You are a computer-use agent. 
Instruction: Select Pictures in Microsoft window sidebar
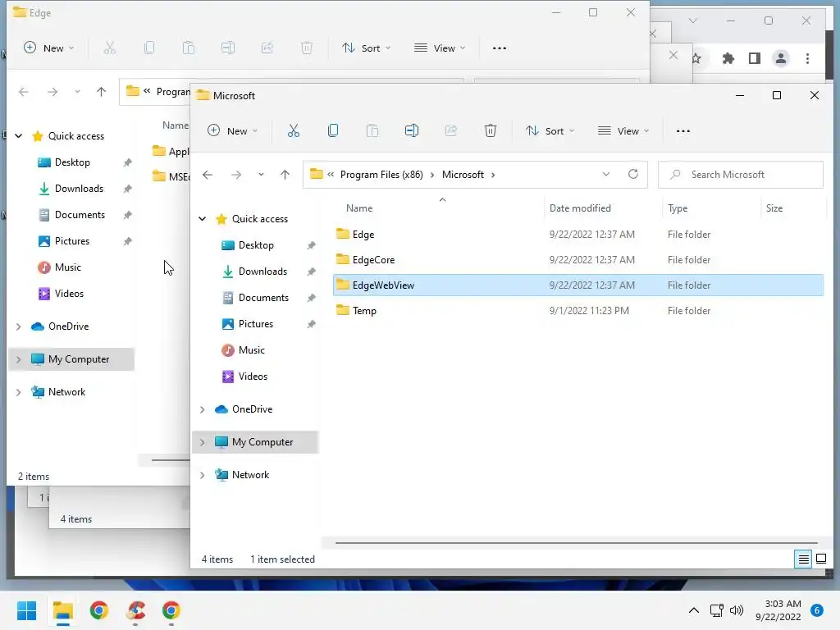pos(256,324)
